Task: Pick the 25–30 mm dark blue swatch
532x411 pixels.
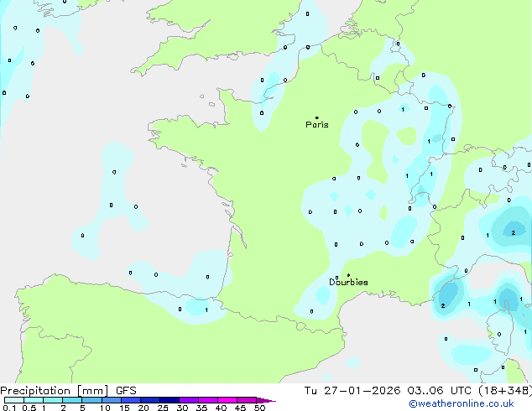Action: pos(170,400)
